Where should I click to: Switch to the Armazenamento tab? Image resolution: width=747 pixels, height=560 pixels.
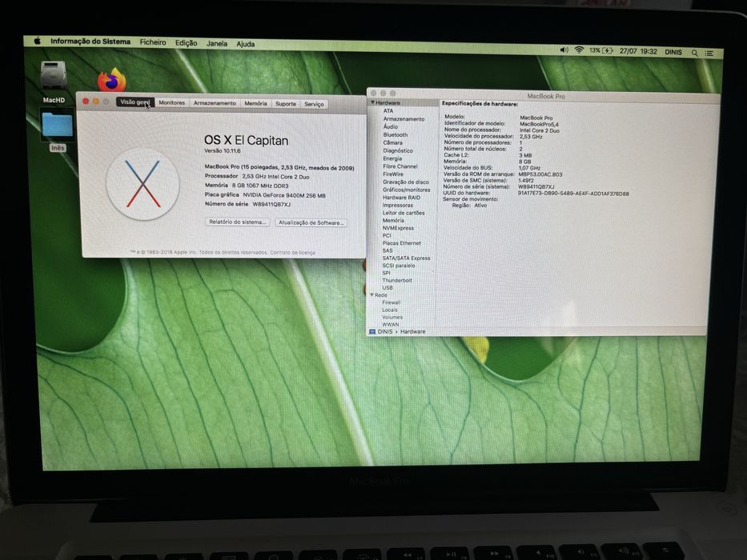tap(215, 103)
